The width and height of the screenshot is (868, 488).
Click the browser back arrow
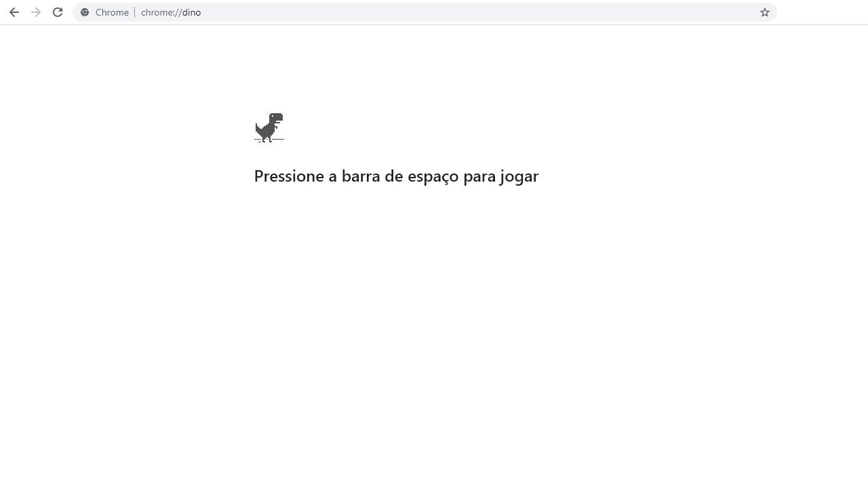point(14,12)
